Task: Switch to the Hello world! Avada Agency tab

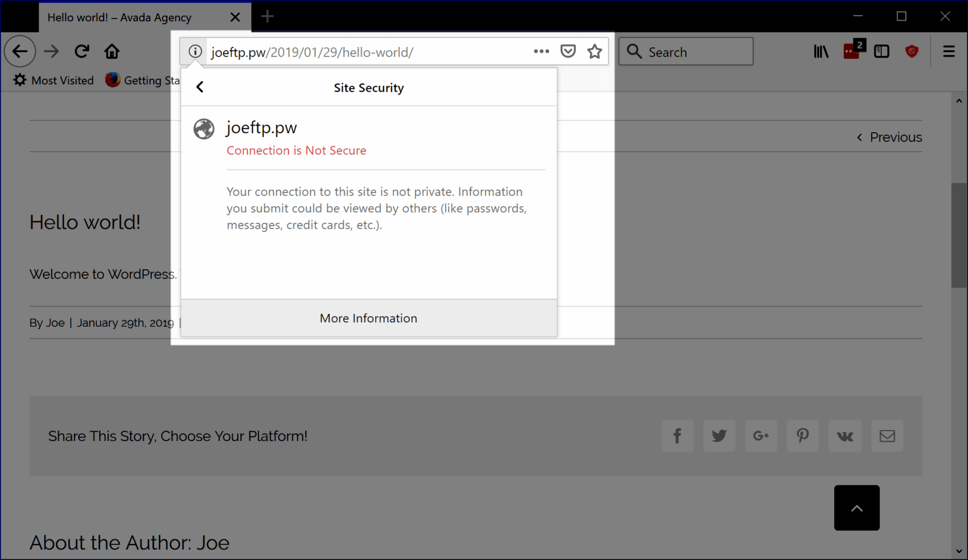Action: pyautogui.click(x=119, y=17)
